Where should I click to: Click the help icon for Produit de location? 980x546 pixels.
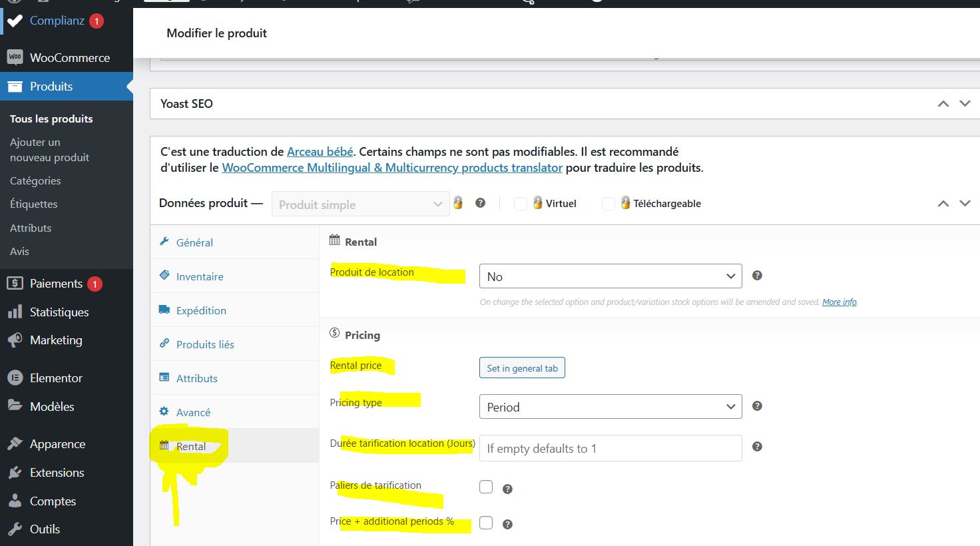click(757, 276)
